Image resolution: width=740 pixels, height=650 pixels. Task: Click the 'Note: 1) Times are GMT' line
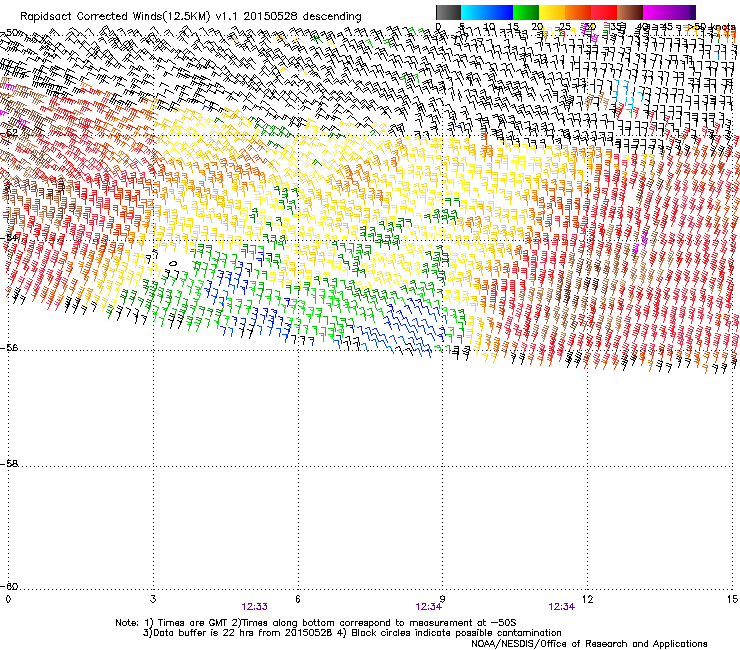pyautogui.click(x=316, y=623)
